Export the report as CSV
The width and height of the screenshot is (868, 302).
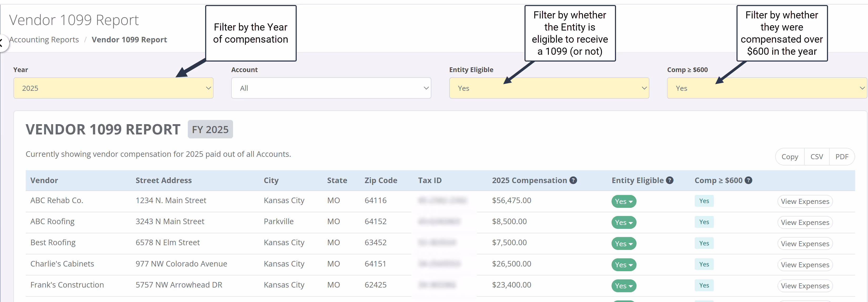816,157
